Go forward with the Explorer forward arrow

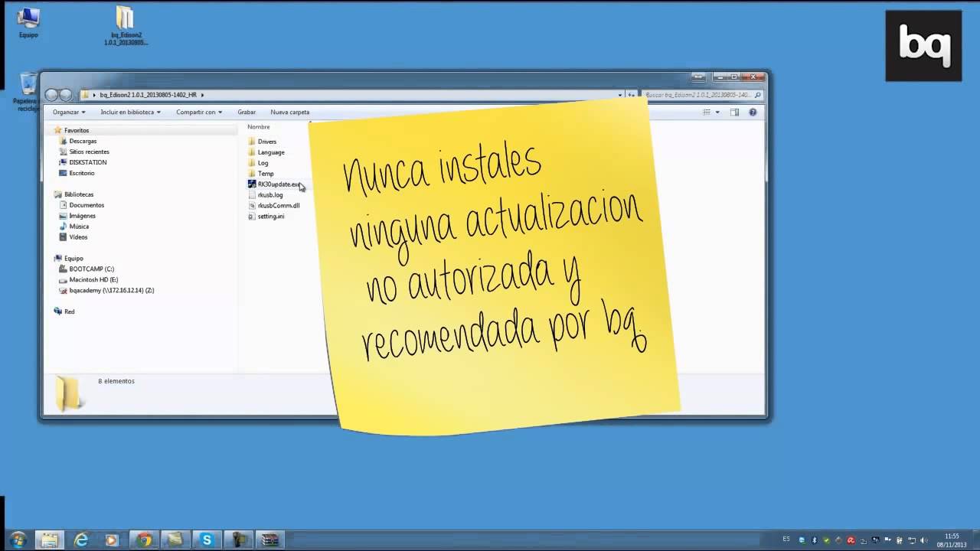pyautogui.click(x=66, y=95)
